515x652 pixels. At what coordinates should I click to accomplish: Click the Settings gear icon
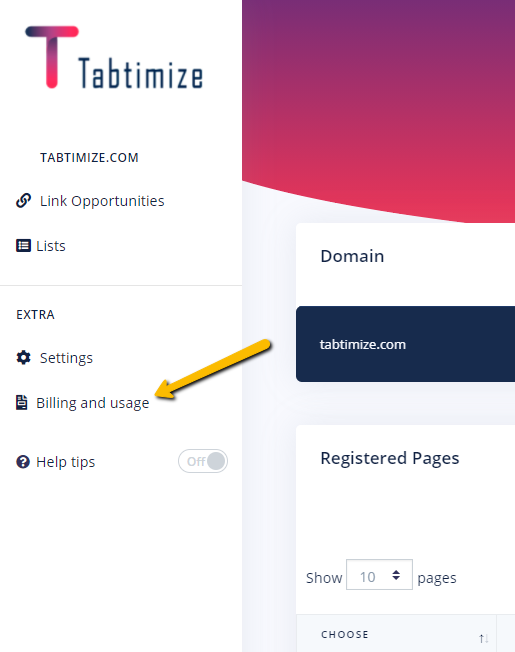pos(23,358)
